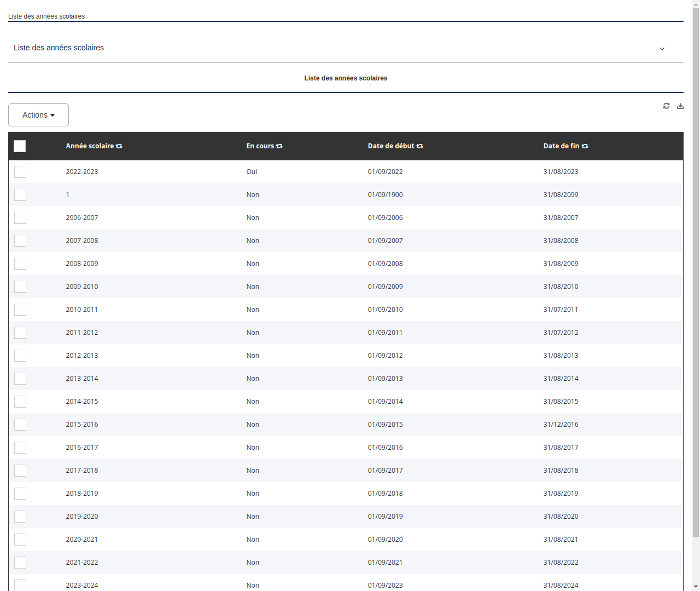Sort the Date de fin column
Image resolution: width=700 pixels, height=591 pixels.
pos(585,146)
